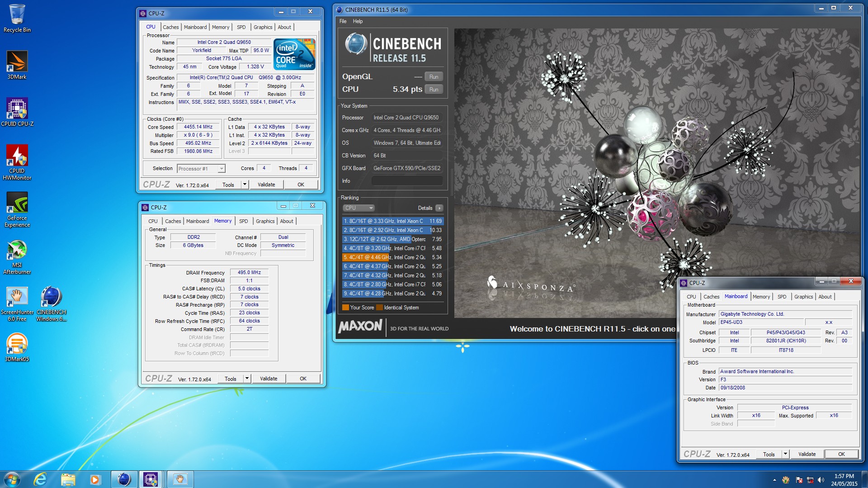Click the Intel Core 2 Quad logo

(295, 54)
